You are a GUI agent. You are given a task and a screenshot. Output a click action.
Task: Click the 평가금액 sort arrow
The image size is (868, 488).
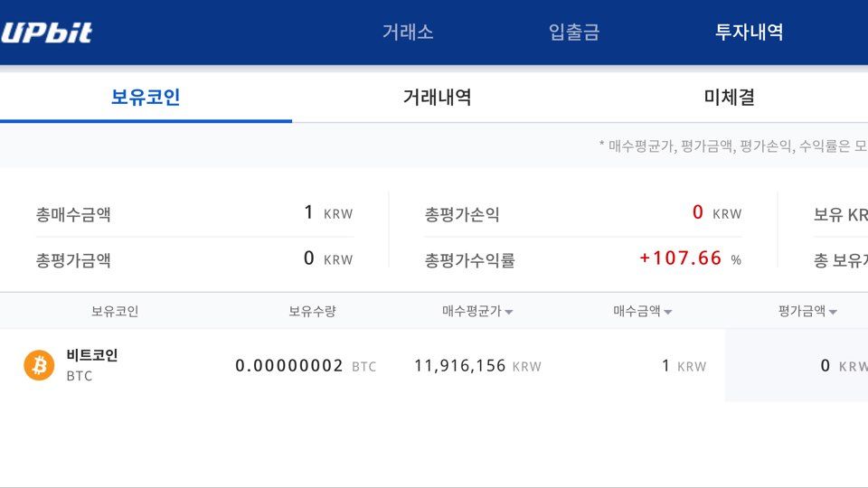[833, 313]
